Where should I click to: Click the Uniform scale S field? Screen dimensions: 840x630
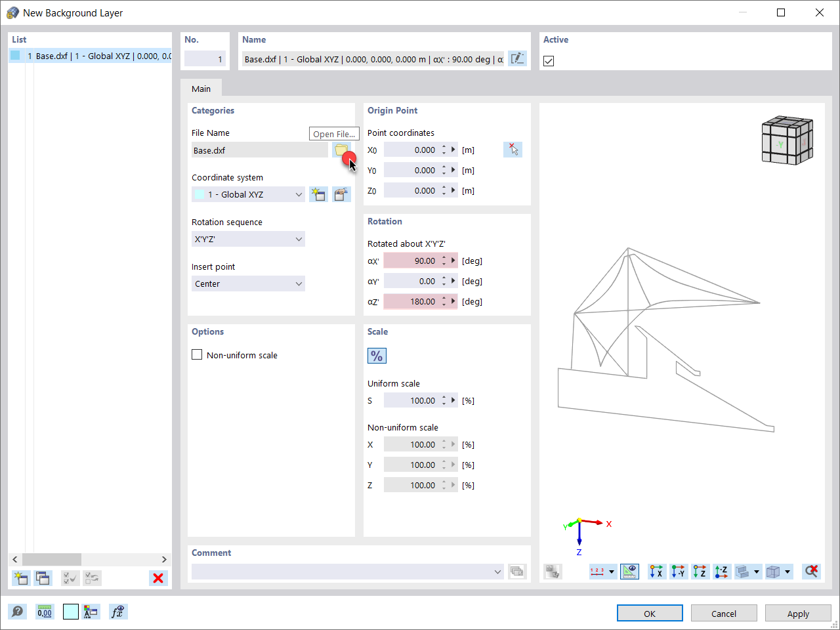[411, 400]
